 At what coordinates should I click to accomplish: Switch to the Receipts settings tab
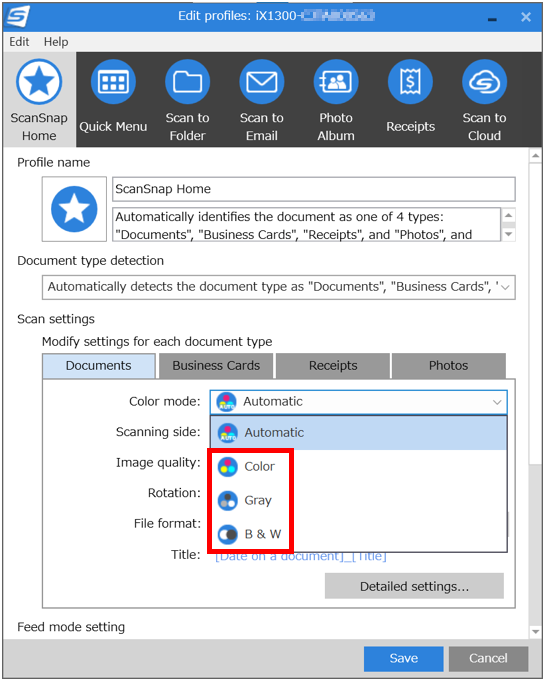click(x=333, y=365)
